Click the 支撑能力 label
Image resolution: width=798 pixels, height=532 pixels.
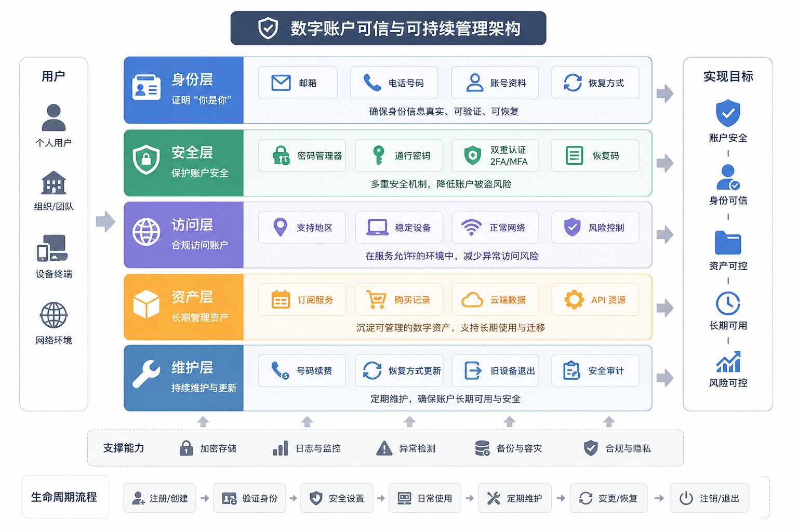coord(124,448)
